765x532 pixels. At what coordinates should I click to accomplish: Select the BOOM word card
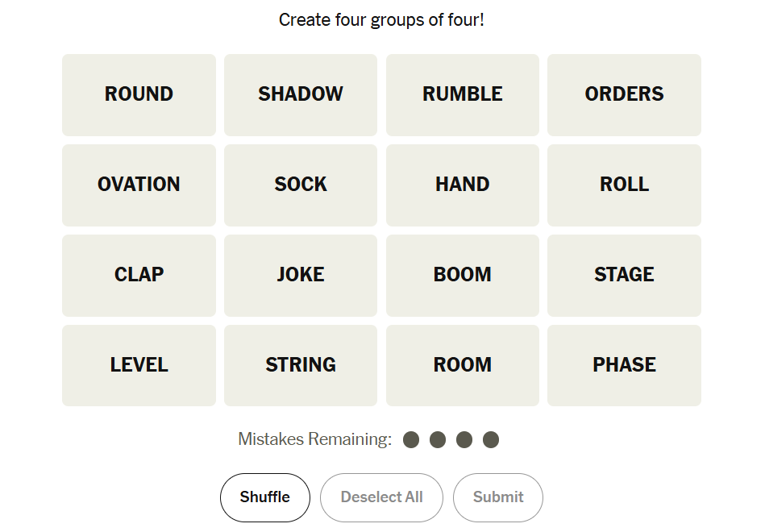click(x=463, y=275)
